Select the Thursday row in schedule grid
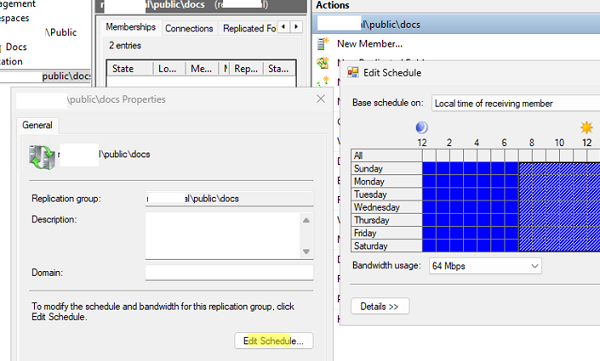 click(386, 220)
